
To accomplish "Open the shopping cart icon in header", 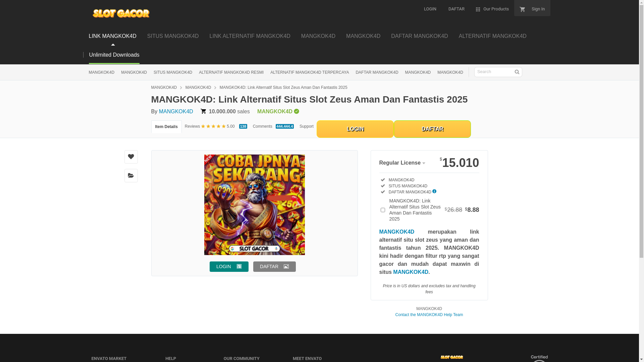I will click(522, 9).
